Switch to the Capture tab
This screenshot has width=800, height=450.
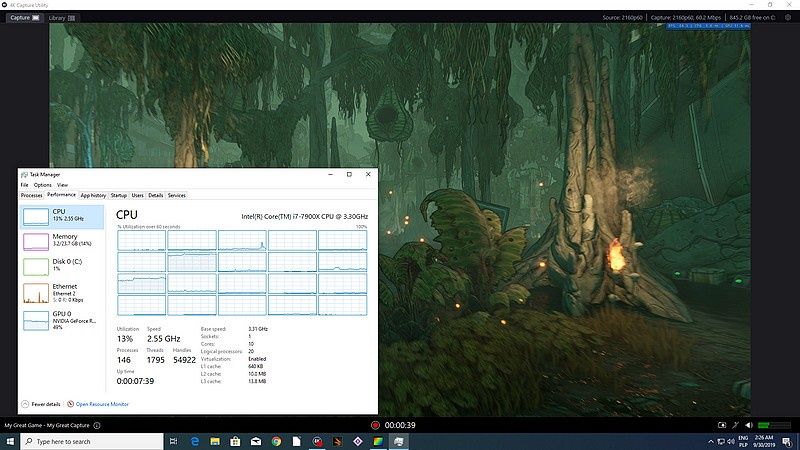(24, 17)
